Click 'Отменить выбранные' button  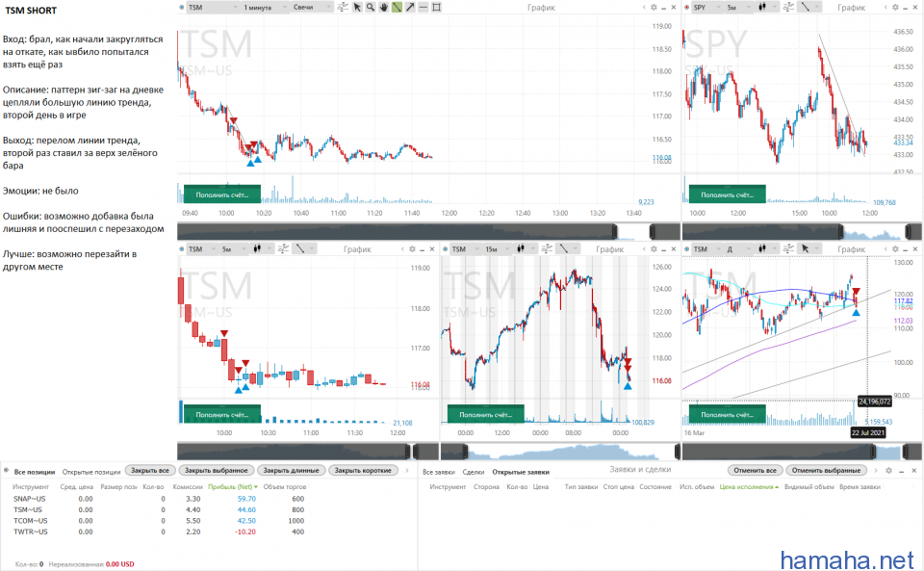[826, 470]
